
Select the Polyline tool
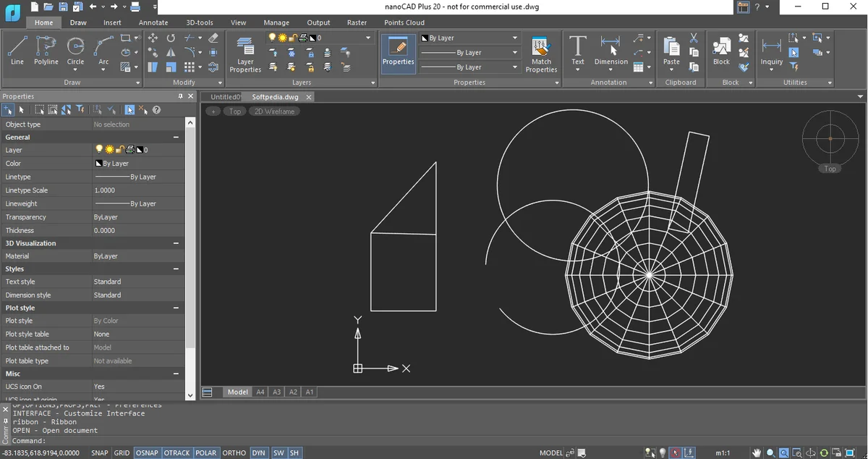pos(46,50)
